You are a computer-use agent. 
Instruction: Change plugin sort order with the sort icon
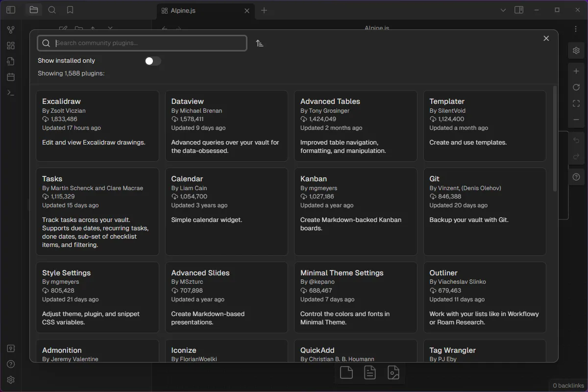(x=260, y=43)
